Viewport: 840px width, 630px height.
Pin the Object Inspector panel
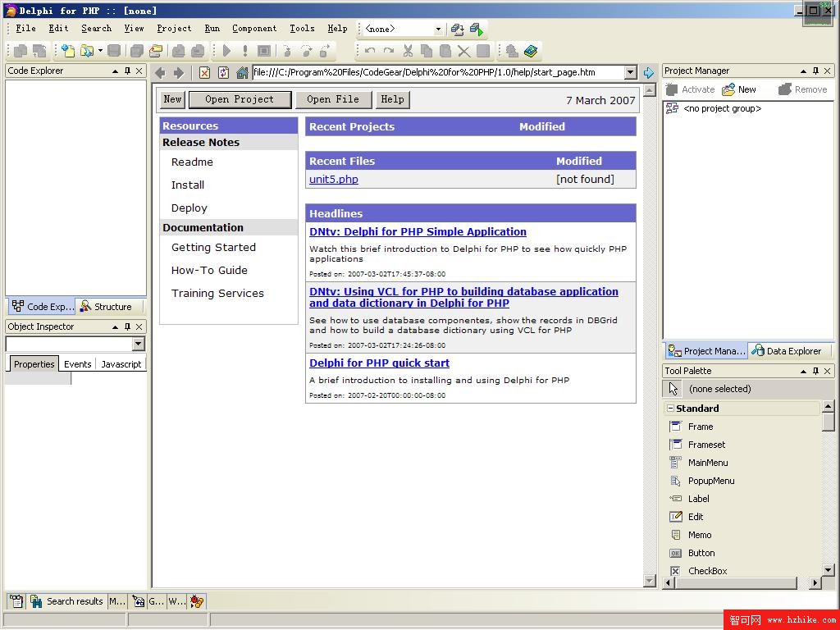tap(127, 326)
